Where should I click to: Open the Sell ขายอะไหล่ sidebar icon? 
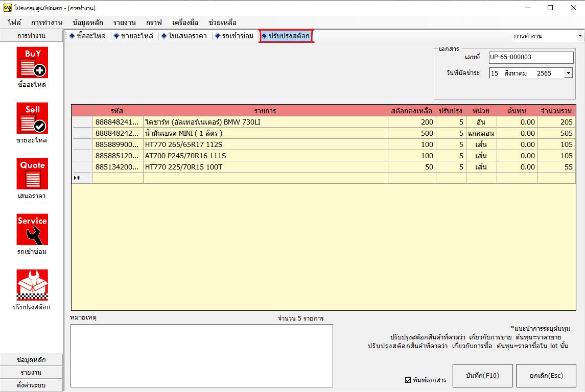(32, 118)
